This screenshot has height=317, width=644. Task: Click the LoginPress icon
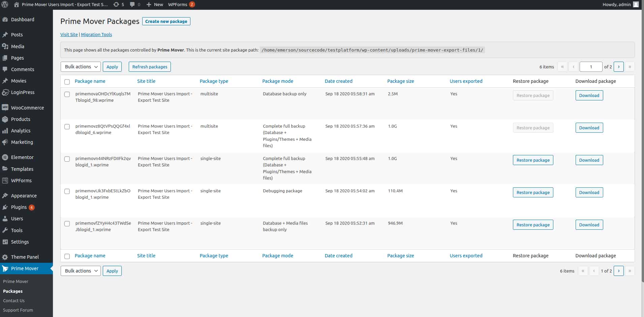coord(5,92)
